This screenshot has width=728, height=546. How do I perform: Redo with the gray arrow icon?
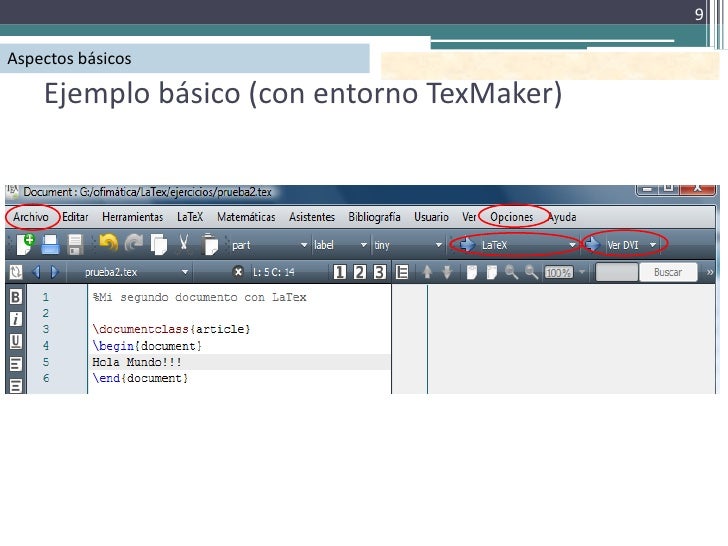click(x=134, y=243)
